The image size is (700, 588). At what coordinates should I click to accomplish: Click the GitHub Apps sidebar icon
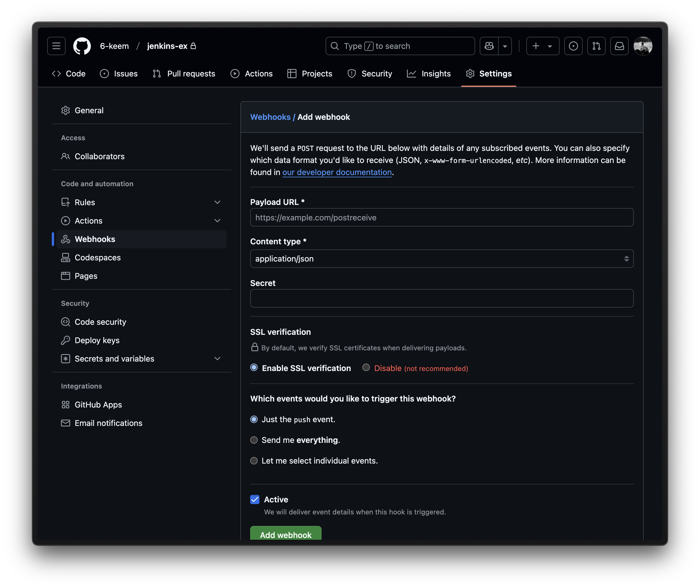click(x=65, y=405)
